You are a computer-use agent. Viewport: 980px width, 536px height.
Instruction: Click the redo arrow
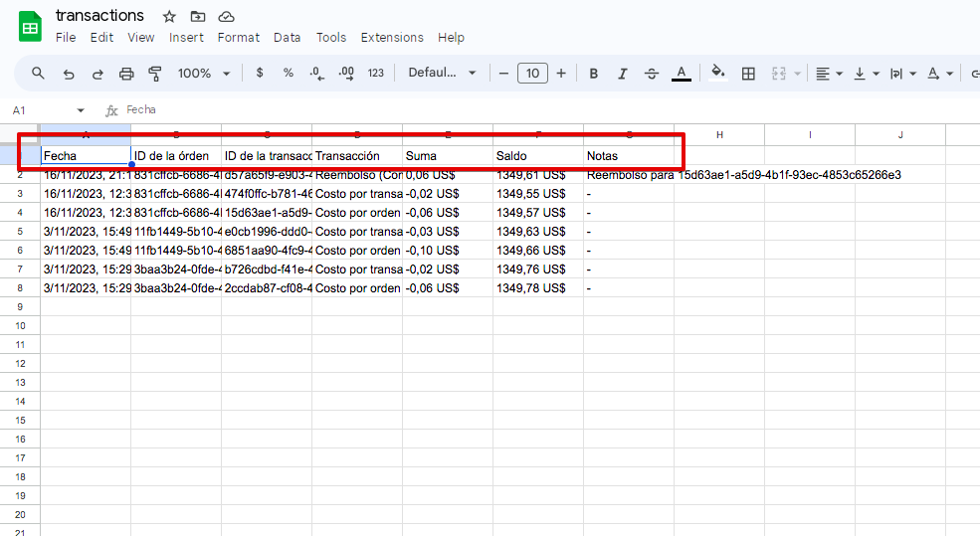click(x=98, y=74)
